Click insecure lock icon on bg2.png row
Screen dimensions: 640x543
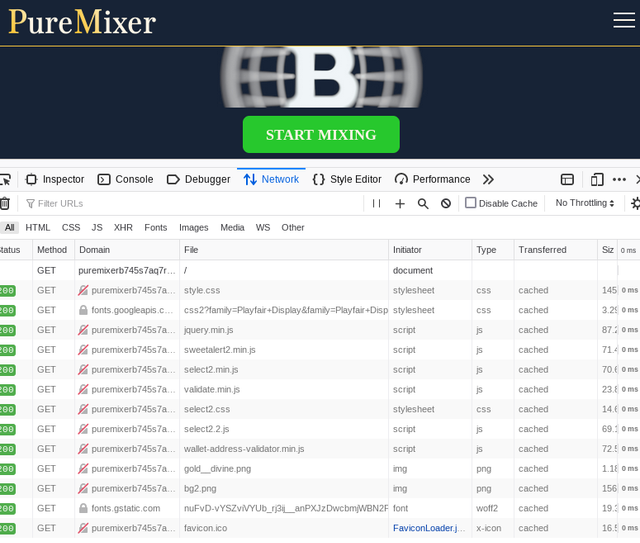tap(83, 489)
